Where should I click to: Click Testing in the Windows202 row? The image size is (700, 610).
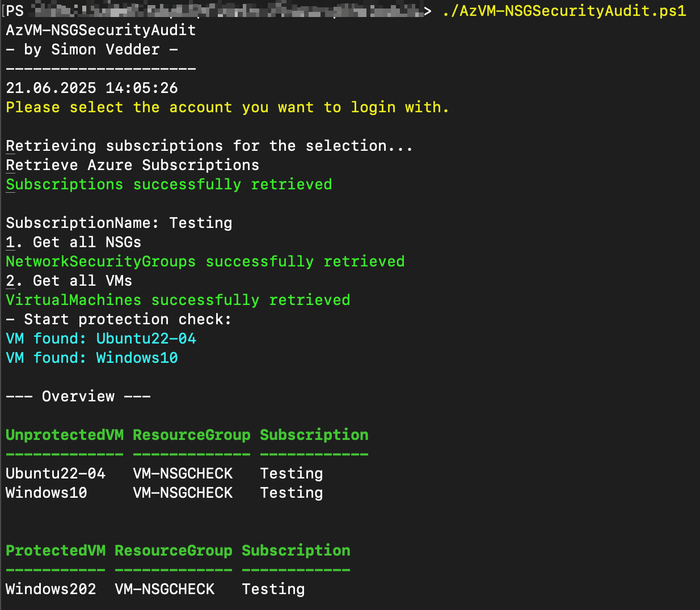click(x=273, y=589)
